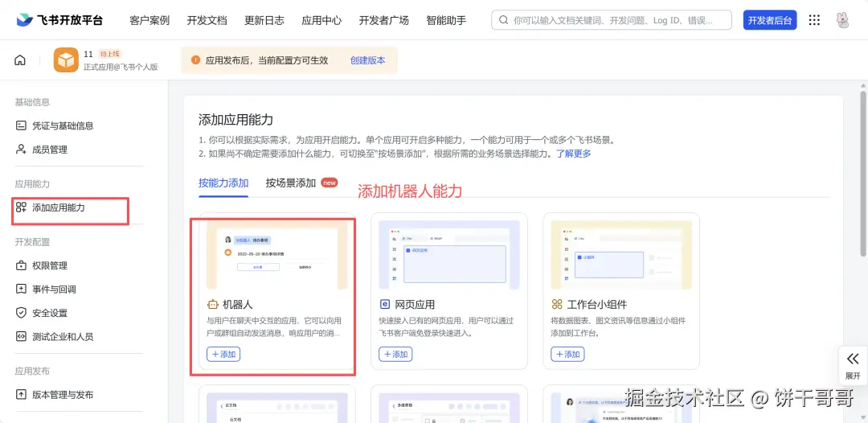The image size is (868, 423).
Task: Click the 安全设置 shield icon
Action: tap(21, 313)
